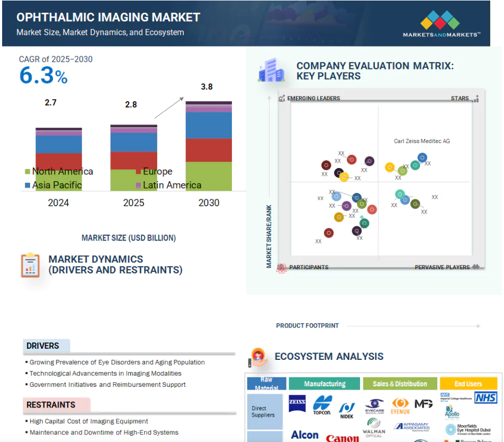Viewport: 504px width, 442px height.
Task: Click the Market Dynamics clipboard icon
Action: tap(30, 265)
